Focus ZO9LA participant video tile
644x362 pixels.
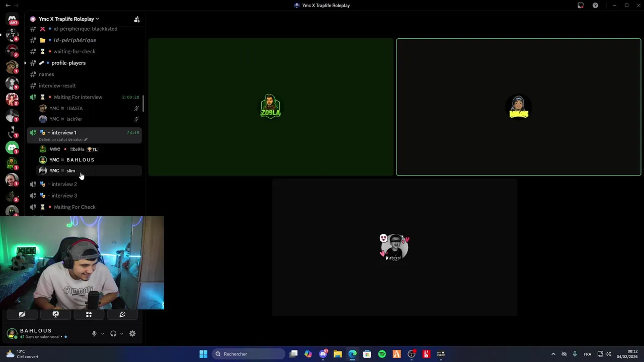[271, 107]
